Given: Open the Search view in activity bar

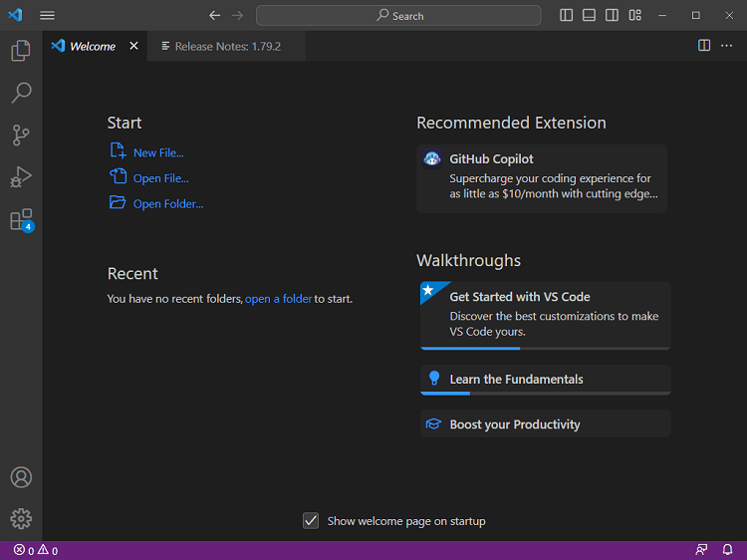Looking at the screenshot, I should (21, 93).
